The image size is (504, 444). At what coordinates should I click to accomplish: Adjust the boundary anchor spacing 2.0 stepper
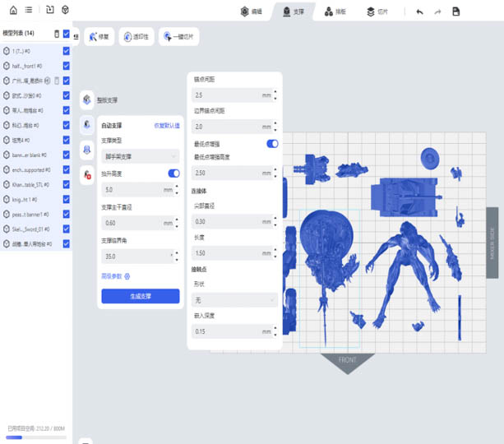click(x=275, y=127)
